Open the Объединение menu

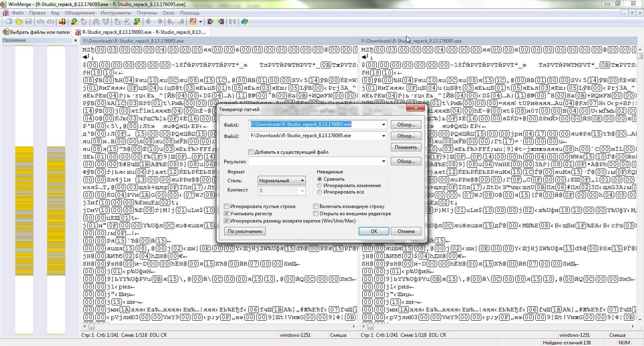tap(80, 13)
